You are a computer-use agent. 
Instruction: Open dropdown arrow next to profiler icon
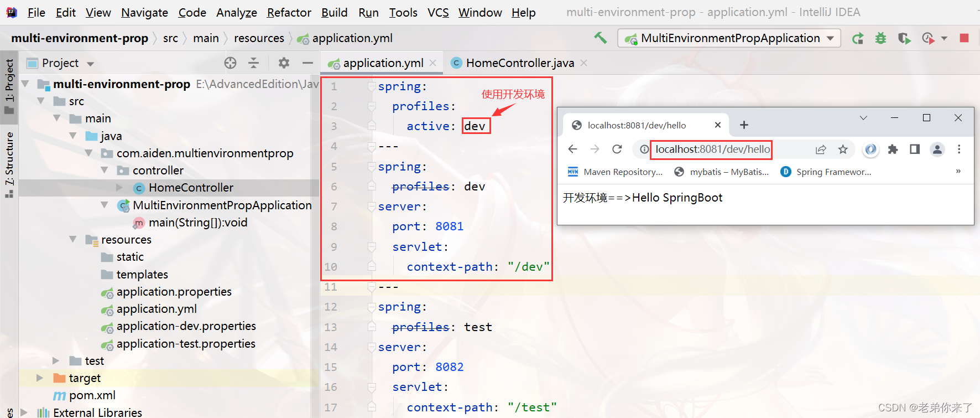944,38
